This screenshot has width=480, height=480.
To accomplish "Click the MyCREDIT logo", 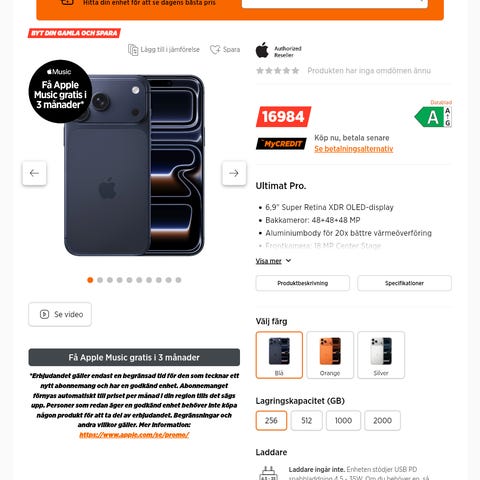I will coord(281,144).
